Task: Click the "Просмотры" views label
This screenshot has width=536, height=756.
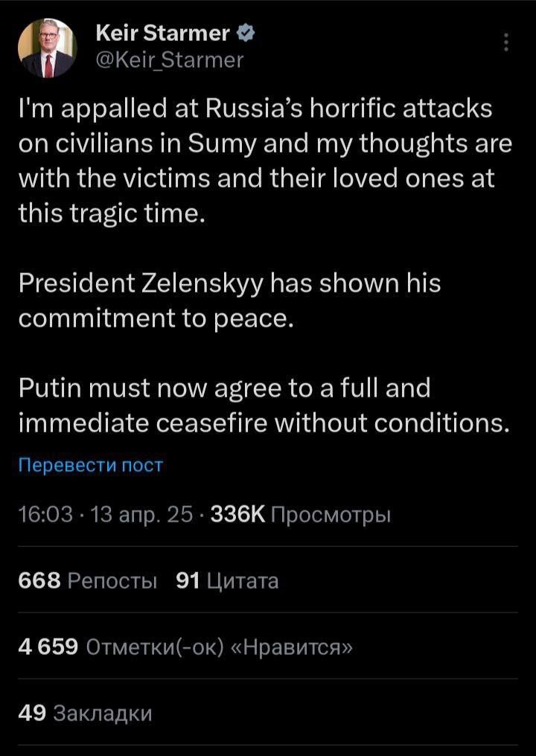Action: (331, 515)
